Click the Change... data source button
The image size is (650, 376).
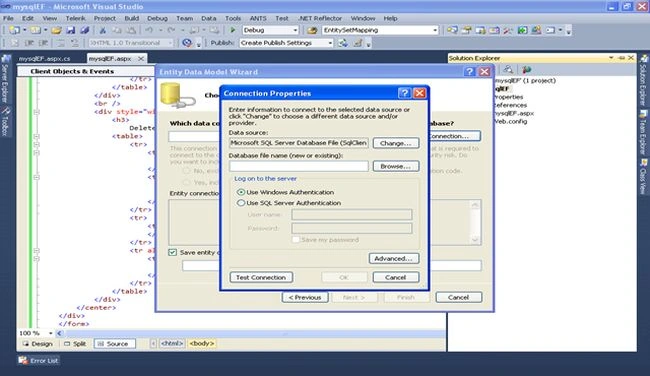pyautogui.click(x=396, y=143)
